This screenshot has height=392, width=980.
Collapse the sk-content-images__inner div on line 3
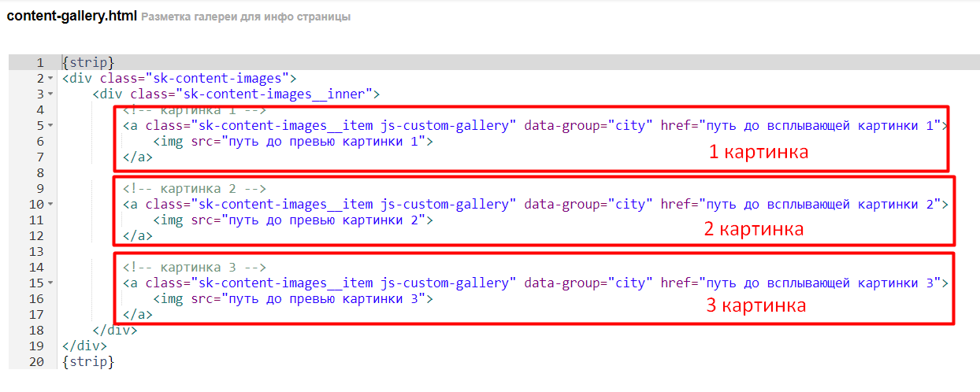pos(50,94)
